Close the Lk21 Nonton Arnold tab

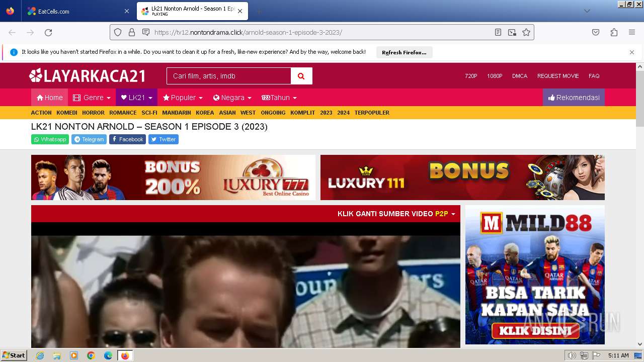pos(240,11)
